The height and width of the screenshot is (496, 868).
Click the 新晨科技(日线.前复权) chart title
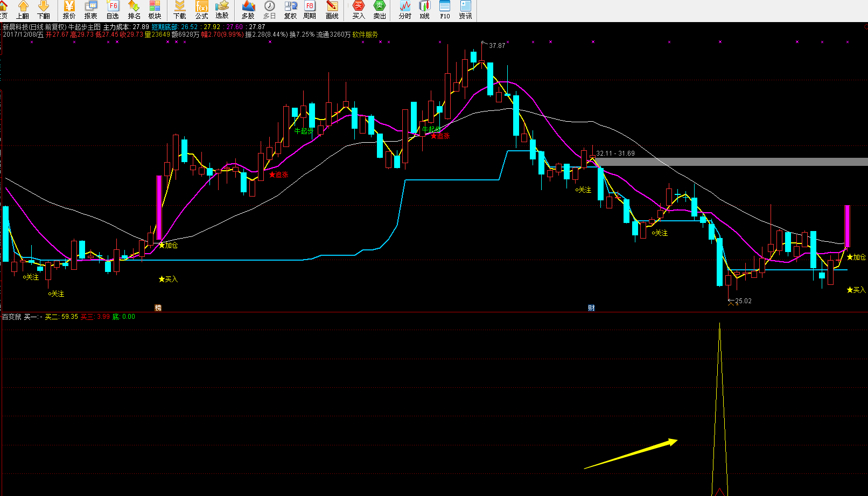click(x=34, y=27)
